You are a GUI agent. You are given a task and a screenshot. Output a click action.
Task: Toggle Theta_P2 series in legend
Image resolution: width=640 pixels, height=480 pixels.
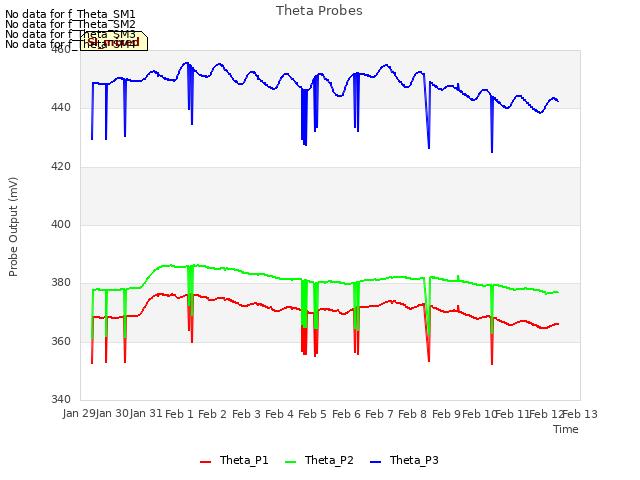click(x=319, y=460)
